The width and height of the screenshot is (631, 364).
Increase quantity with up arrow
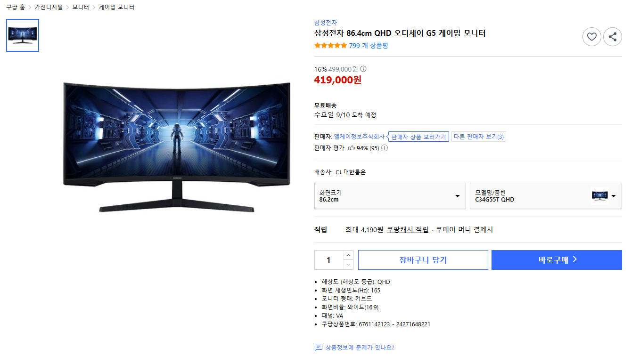pyautogui.click(x=348, y=255)
